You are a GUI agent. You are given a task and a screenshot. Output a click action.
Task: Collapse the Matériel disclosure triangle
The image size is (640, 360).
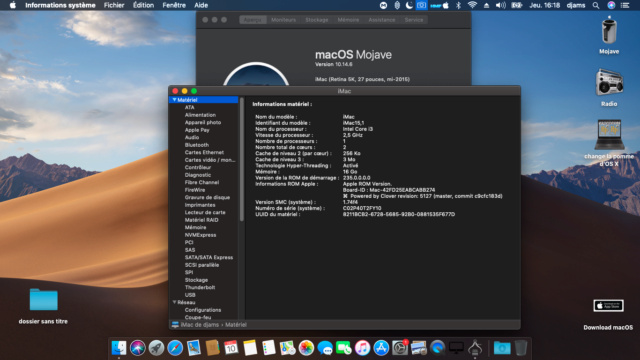174,100
